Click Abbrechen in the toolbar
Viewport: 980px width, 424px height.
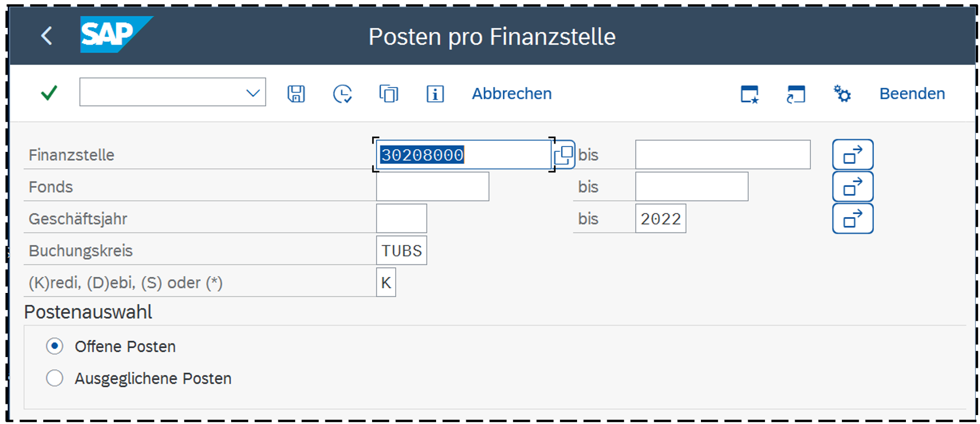pos(511,94)
